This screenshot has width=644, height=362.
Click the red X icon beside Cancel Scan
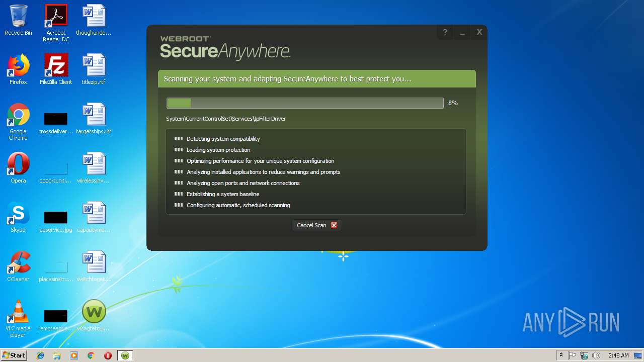(334, 225)
